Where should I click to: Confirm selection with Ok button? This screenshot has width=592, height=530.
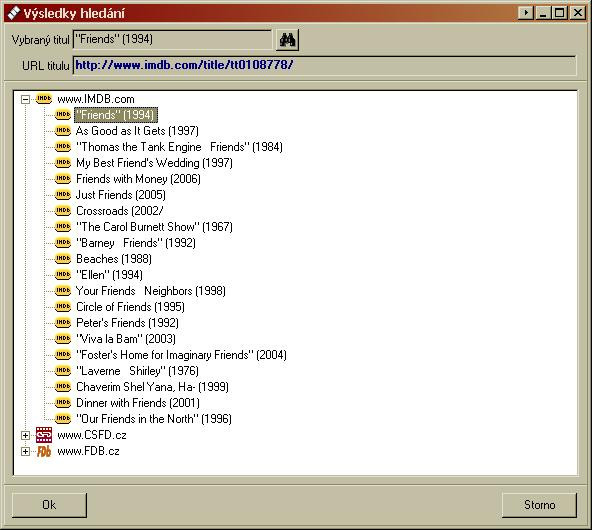[49, 505]
